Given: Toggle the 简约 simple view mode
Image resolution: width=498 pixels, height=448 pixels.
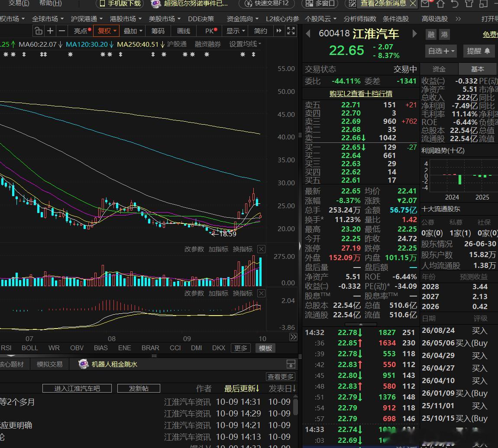Looking at the screenshot, I should click(260, 31).
